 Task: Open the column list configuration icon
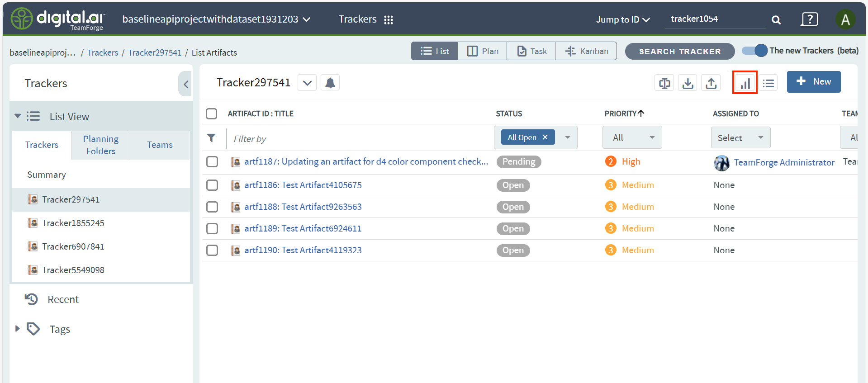point(768,83)
